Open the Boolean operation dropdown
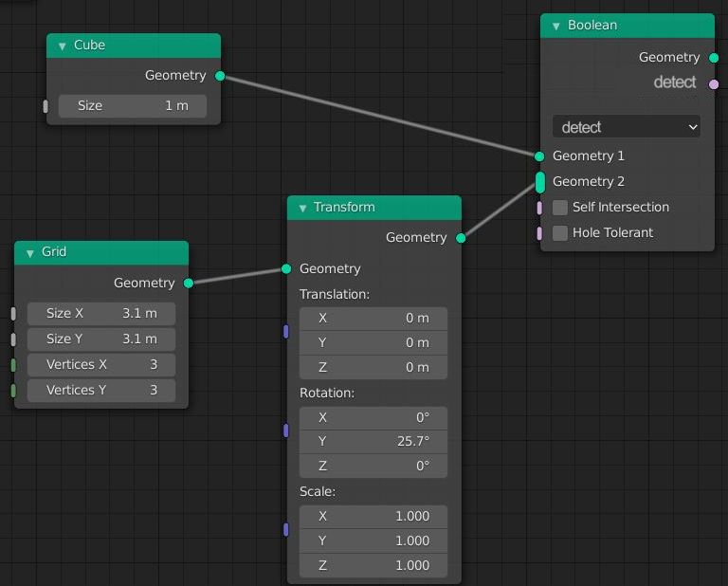728x586 pixels. click(x=626, y=127)
